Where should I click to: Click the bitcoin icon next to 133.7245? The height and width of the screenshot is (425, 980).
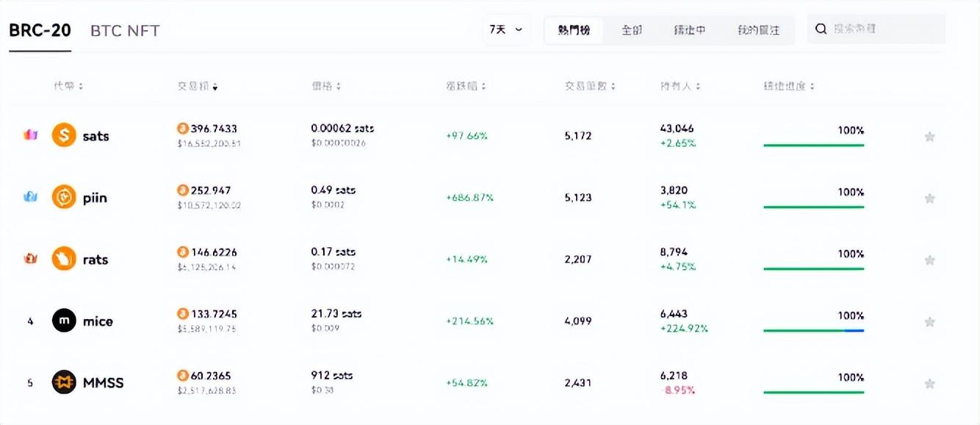(x=182, y=314)
